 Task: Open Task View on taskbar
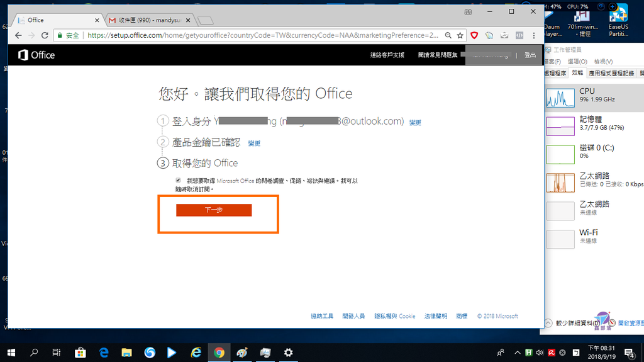pos(57,353)
